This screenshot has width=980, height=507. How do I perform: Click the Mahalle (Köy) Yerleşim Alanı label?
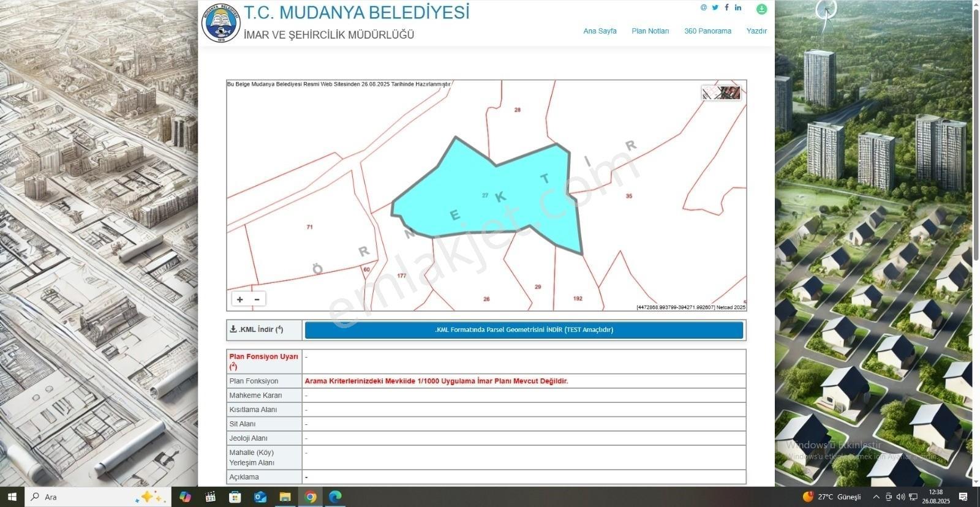click(252, 458)
